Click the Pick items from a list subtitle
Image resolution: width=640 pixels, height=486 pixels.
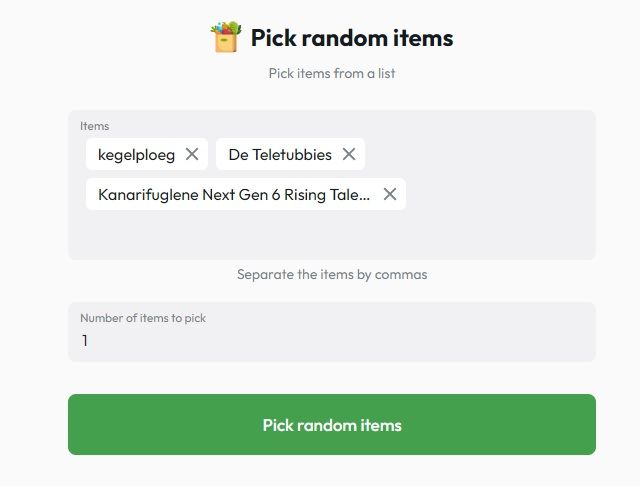(x=332, y=73)
